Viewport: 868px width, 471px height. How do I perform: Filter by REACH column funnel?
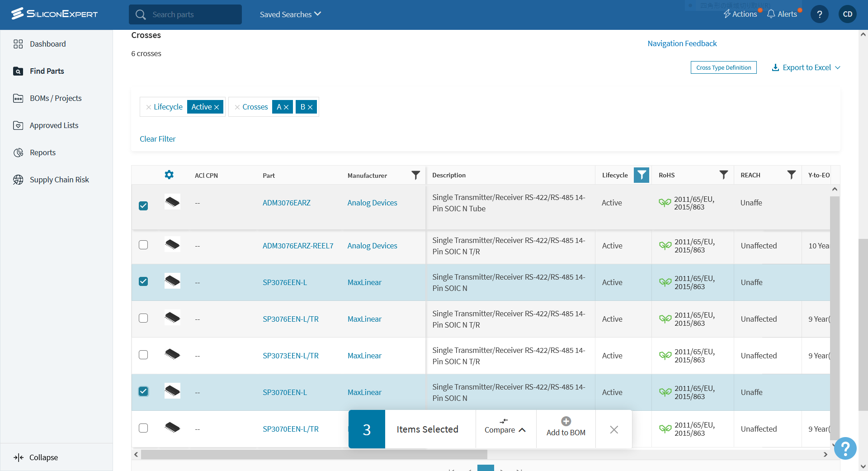(x=792, y=175)
